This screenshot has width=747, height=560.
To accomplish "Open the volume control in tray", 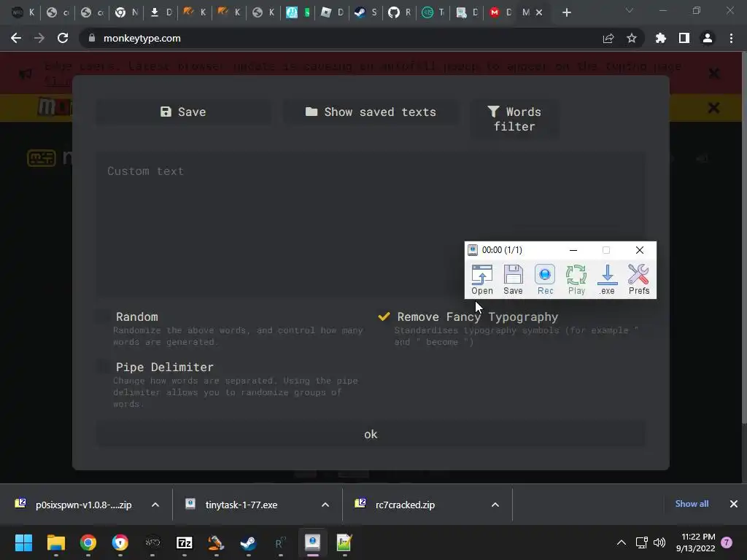I will [659, 542].
